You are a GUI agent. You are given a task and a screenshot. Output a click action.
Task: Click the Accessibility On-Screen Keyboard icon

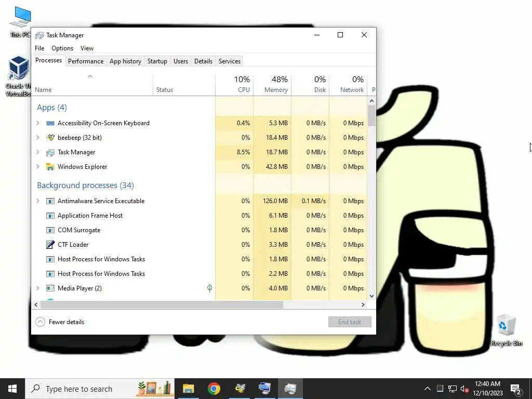(50, 123)
